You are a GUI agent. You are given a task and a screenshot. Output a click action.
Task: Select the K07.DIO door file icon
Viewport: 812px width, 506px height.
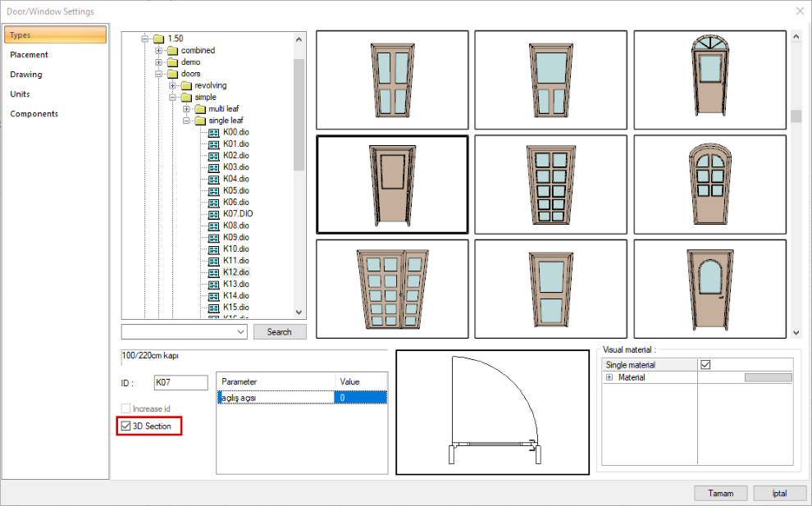coord(214,213)
